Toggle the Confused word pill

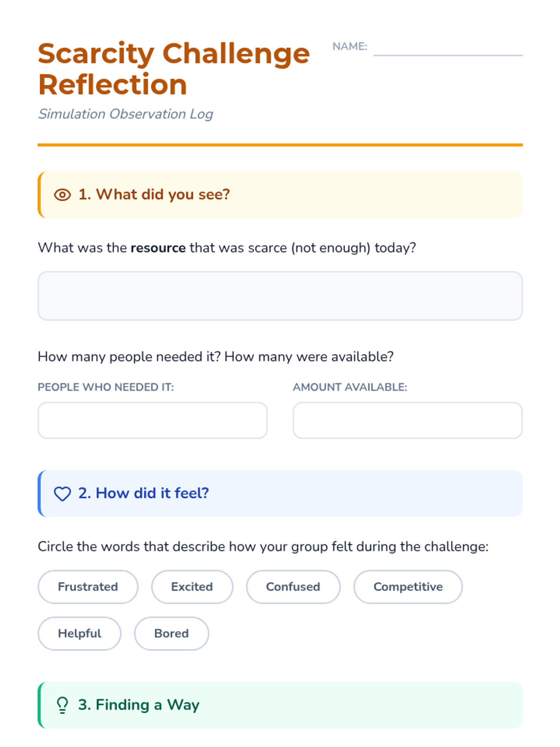[293, 587]
